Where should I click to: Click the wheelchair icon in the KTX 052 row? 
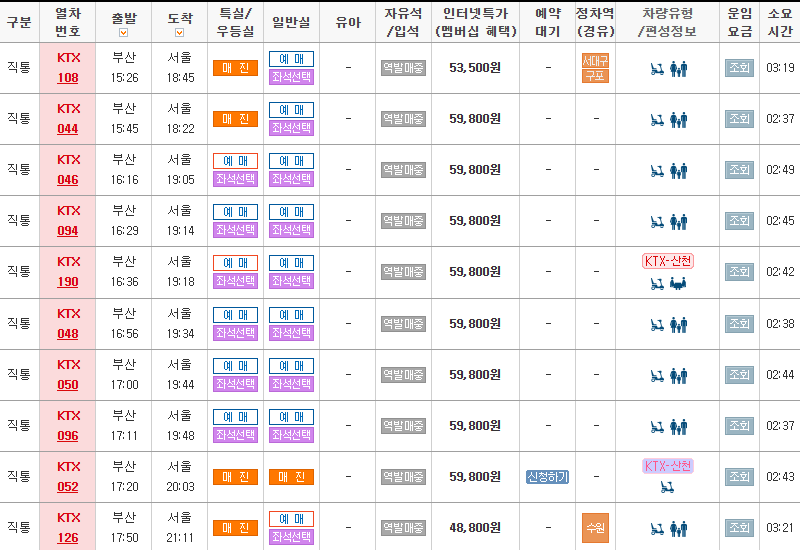point(667,487)
